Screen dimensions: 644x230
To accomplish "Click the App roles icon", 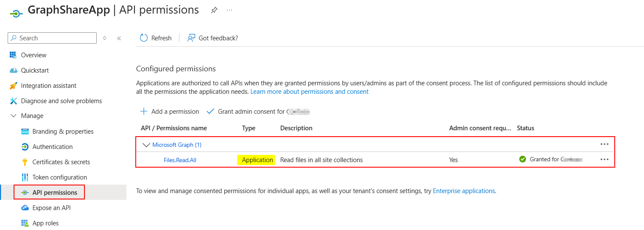I will [x=25, y=223].
